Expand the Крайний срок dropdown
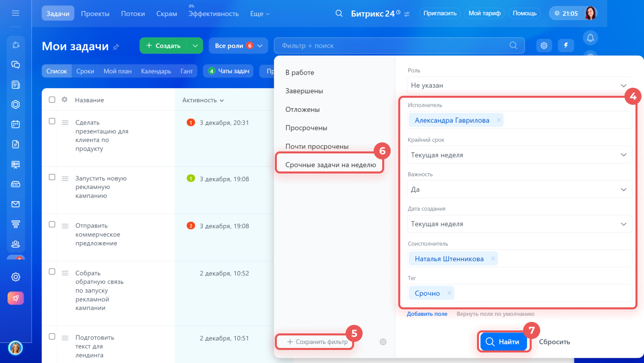 tap(519, 155)
